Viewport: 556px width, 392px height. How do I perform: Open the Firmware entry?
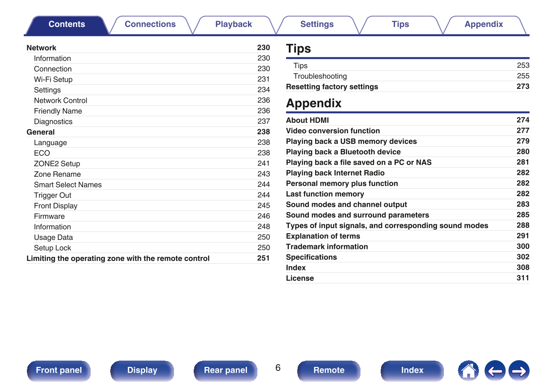(49, 216)
